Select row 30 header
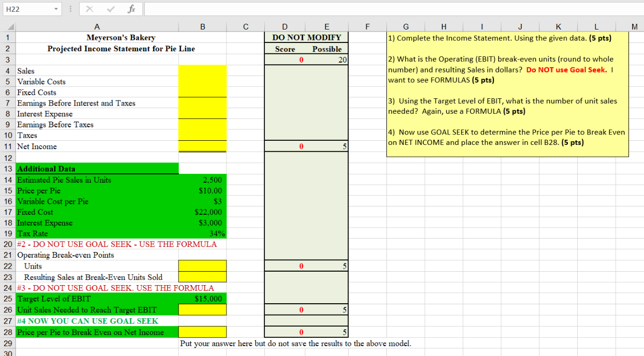Screen dimensions: 644x356 8,352
